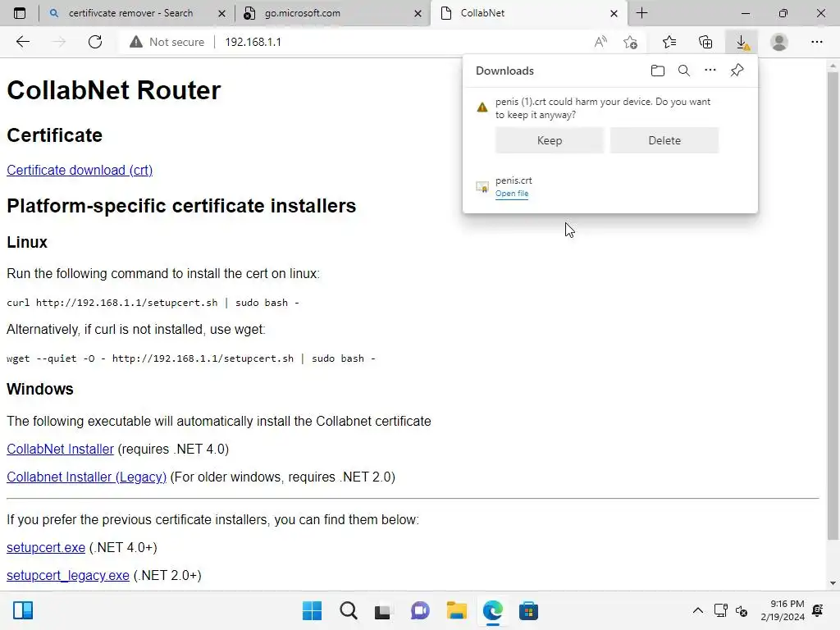Click the Not secure warning icon

point(136,42)
